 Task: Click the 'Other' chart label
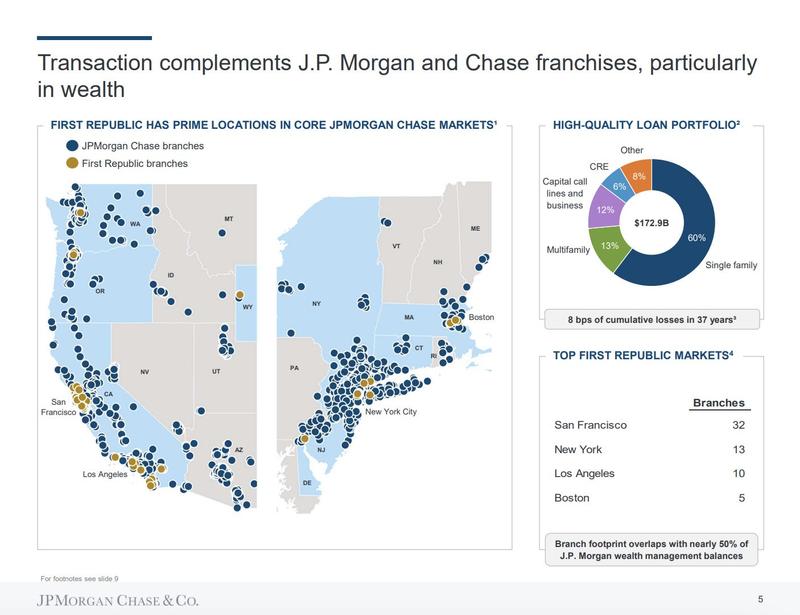pos(632,150)
